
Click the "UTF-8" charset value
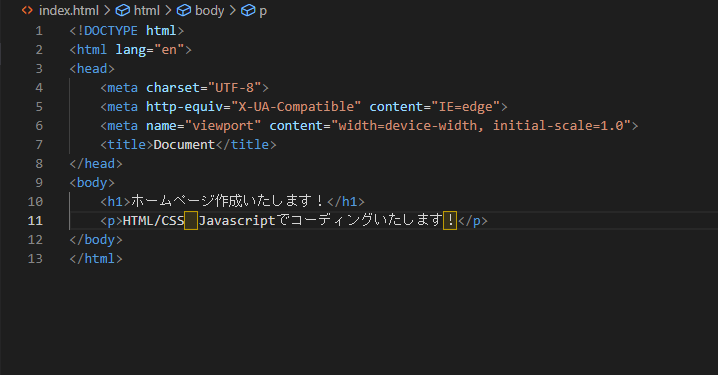234,87
